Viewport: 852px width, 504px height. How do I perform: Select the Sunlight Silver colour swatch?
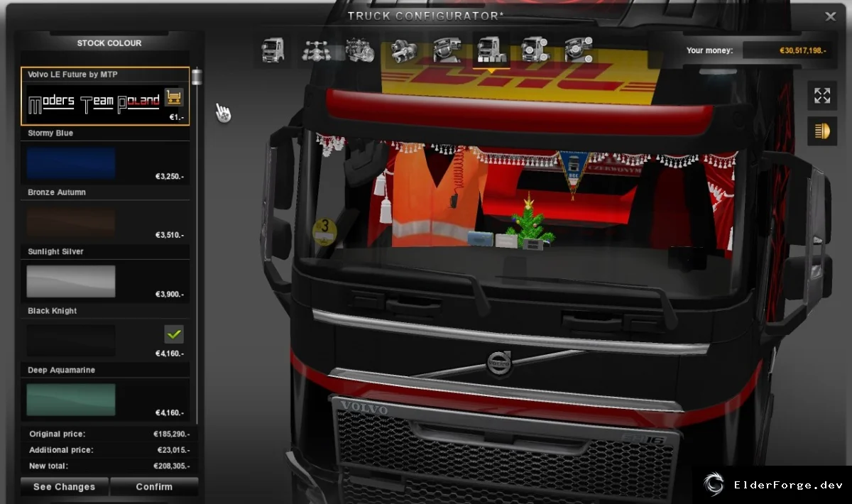tap(71, 281)
